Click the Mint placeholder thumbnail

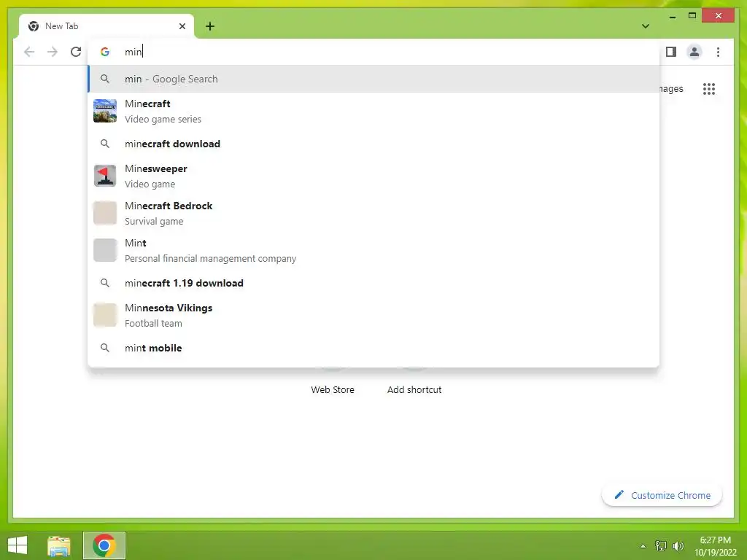click(x=105, y=250)
